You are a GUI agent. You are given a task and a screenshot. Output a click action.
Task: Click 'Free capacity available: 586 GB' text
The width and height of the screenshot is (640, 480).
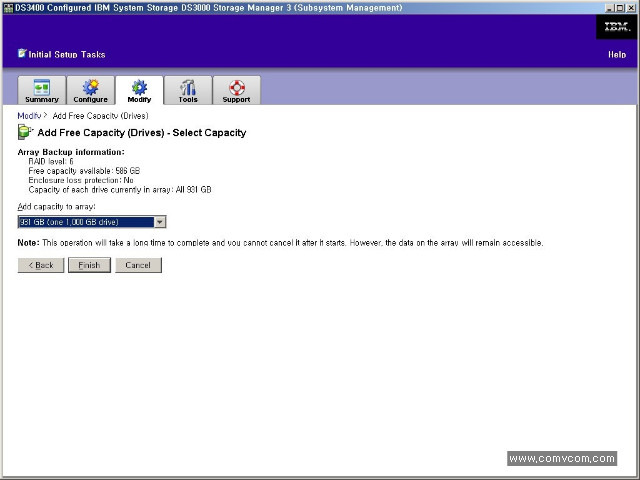(84, 171)
